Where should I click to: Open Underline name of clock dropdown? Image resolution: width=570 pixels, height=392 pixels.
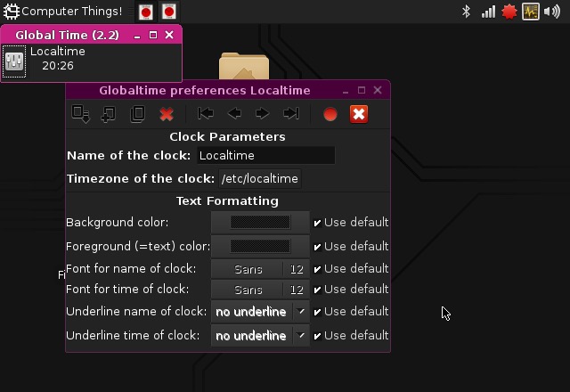point(259,312)
